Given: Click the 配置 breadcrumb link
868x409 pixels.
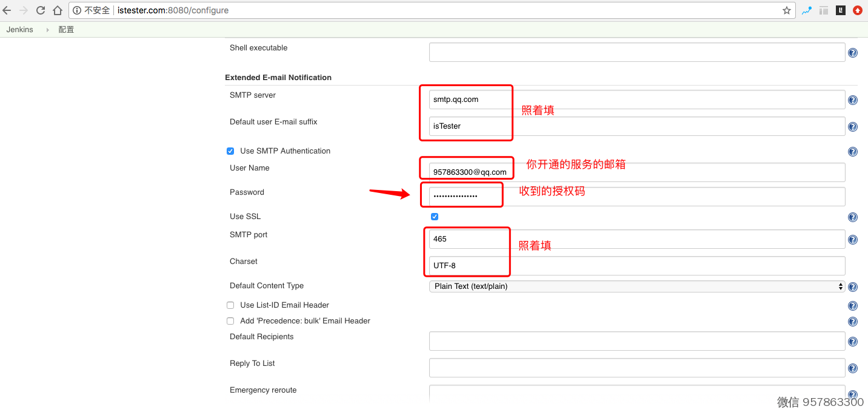Looking at the screenshot, I should click(x=66, y=30).
